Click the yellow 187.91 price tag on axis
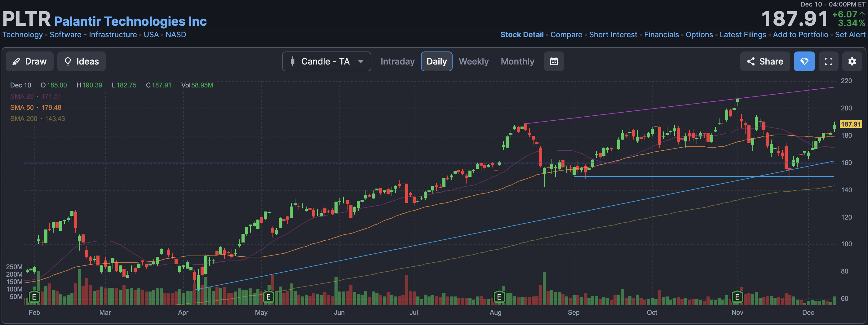This screenshot has width=868, height=325. 850,124
